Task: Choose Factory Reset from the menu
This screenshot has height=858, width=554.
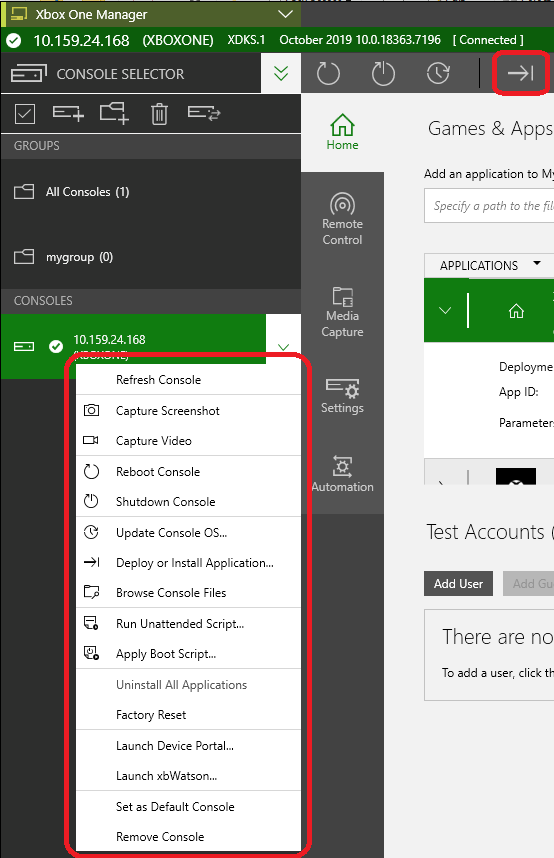Action: (188, 715)
